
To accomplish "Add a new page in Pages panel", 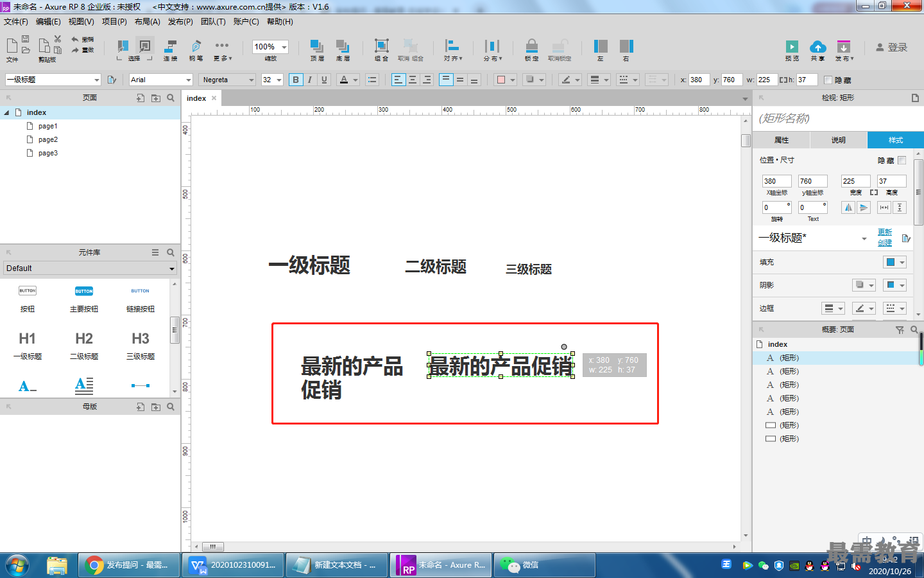I will (141, 98).
